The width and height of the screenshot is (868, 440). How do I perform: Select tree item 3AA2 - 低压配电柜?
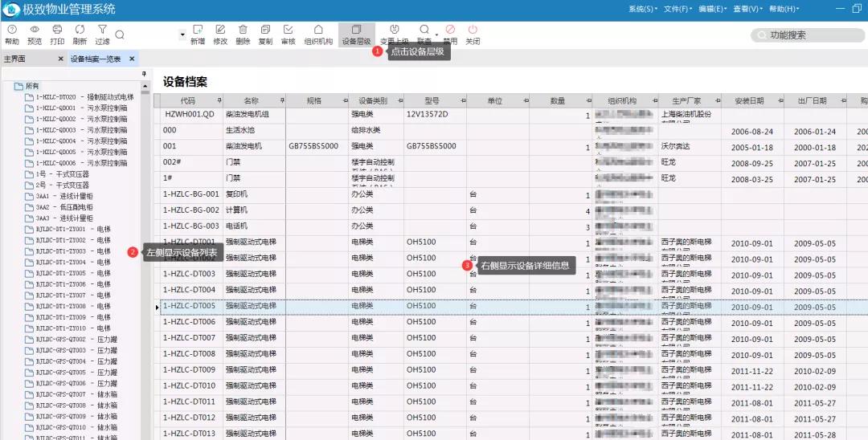65,207
